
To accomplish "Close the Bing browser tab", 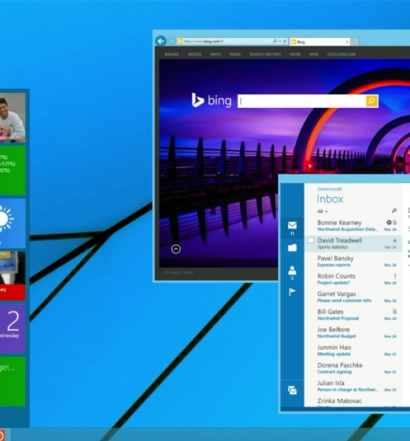I will [347, 42].
